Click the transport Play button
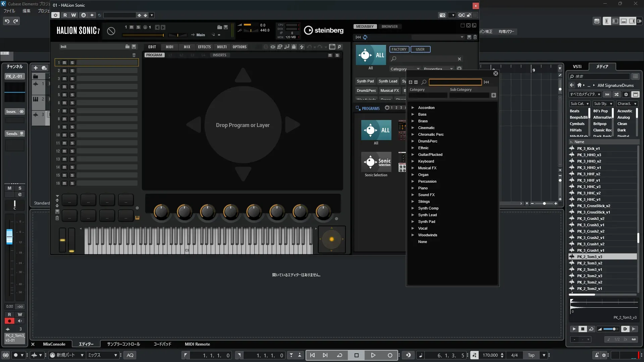 [373, 355]
